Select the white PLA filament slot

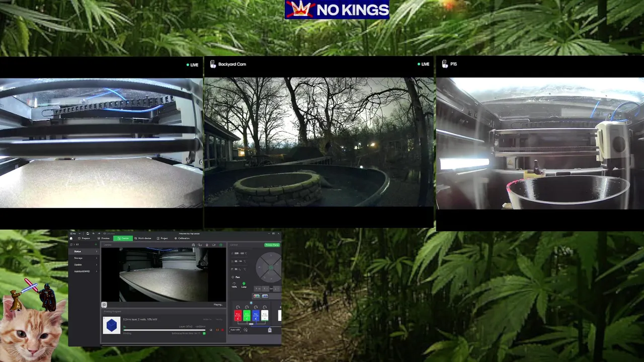pyautogui.click(x=265, y=316)
